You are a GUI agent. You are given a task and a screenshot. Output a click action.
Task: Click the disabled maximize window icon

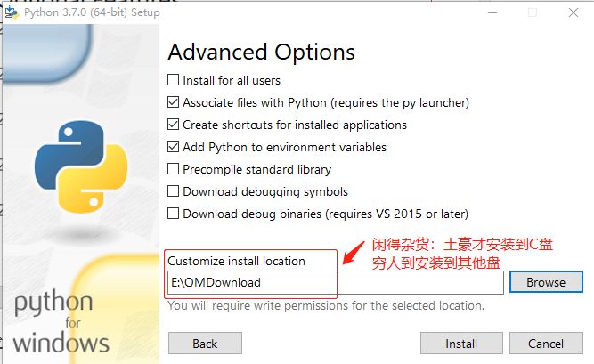point(533,12)
